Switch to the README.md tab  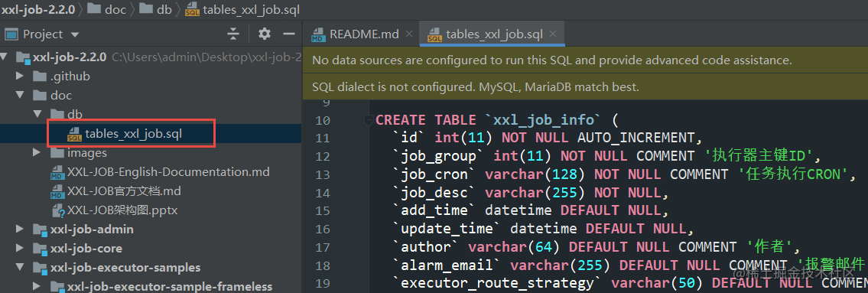click(x=363, y=34)
